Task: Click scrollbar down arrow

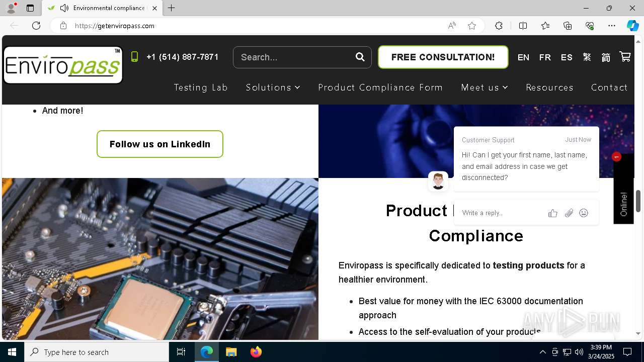Action: click(x=638, y=333)
